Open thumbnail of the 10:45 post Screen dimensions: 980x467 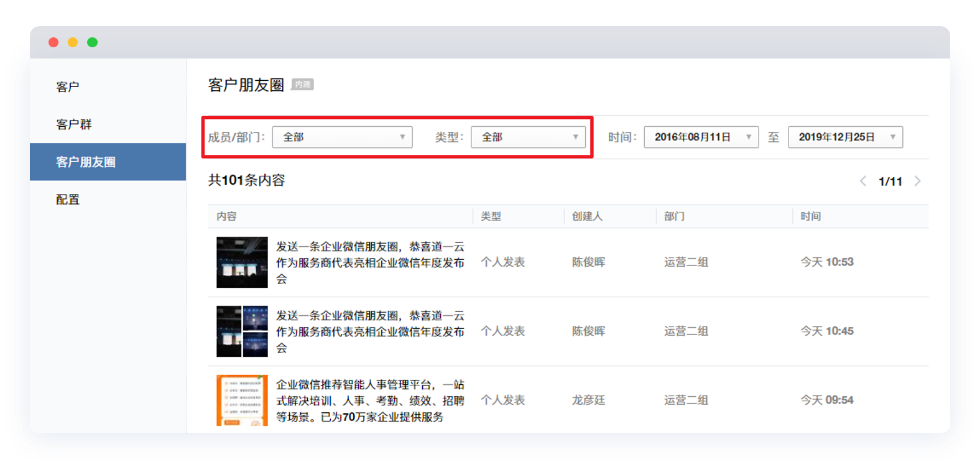(242, 331)
